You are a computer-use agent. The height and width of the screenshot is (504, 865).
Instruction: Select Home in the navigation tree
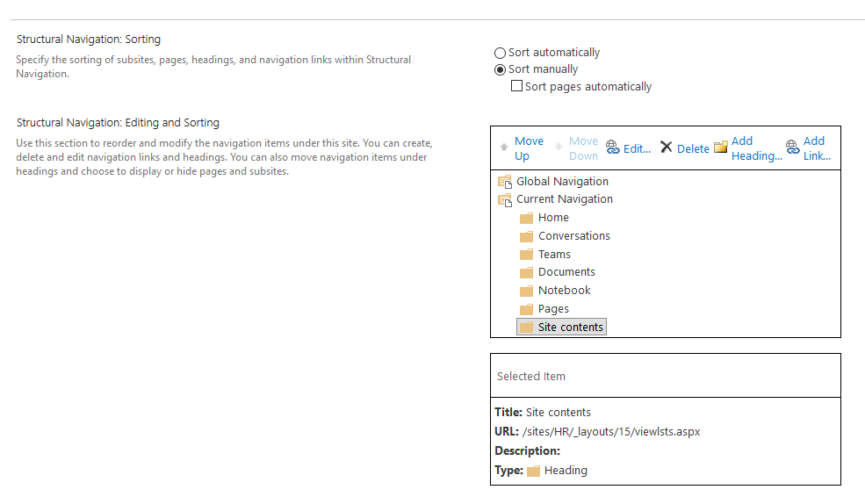click(553, 218)
